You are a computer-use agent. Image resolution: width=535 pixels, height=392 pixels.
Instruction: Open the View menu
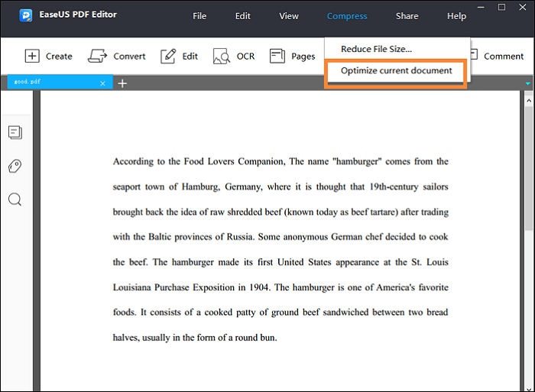coord(289,16)
